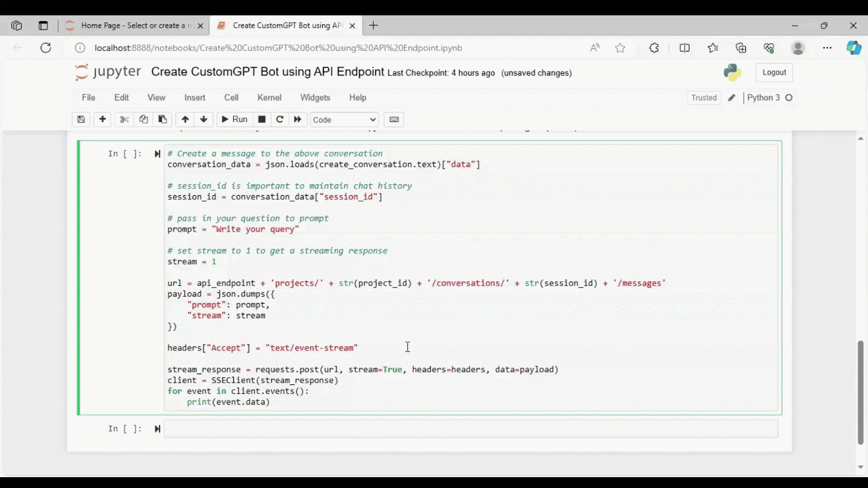This screenshot has width=868, height=488.
Task: Open the Kernel menu
Action: 269,98
